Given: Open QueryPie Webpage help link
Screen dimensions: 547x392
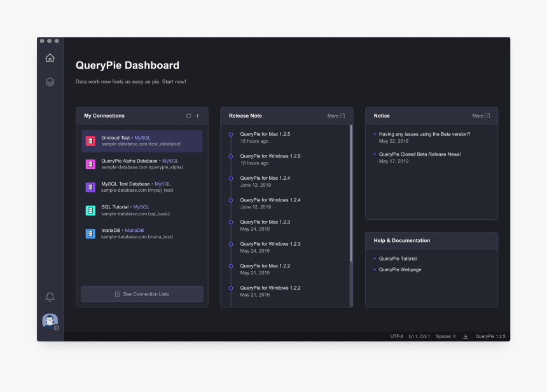Looking at the screenshot, I should [400, 269].
